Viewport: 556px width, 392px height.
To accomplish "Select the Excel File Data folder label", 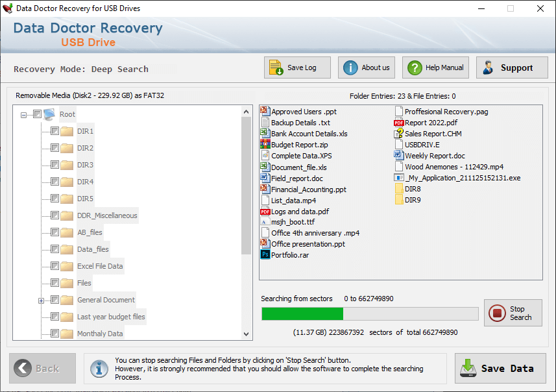I will click(100, 266).
